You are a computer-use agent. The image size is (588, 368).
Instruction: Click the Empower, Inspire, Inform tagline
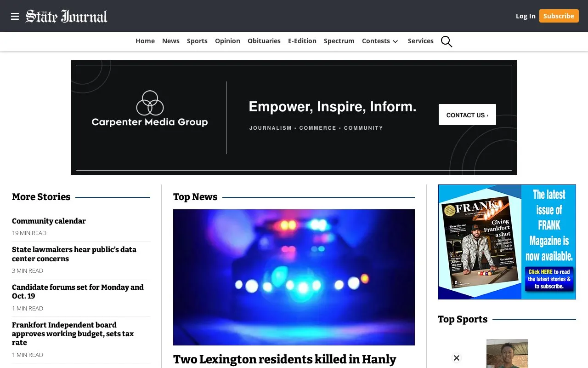point(333,107)
